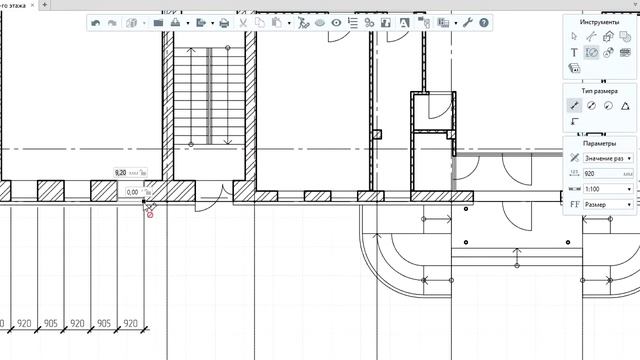Open the 3D view cube icon

click(x=131, y=23)
